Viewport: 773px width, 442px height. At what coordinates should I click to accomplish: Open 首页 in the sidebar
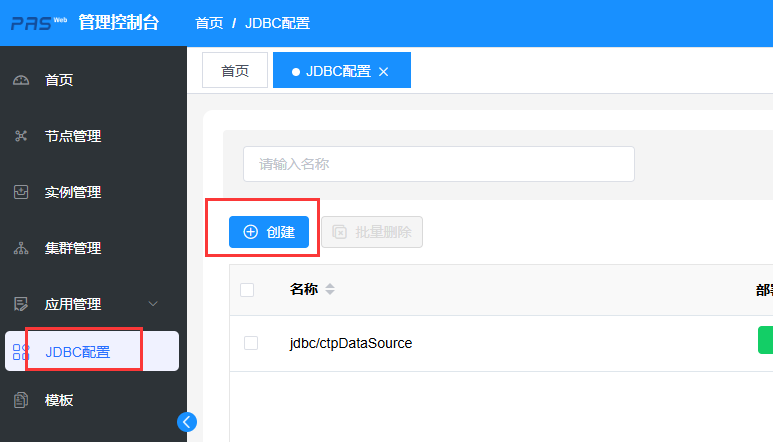pos(59,80)
